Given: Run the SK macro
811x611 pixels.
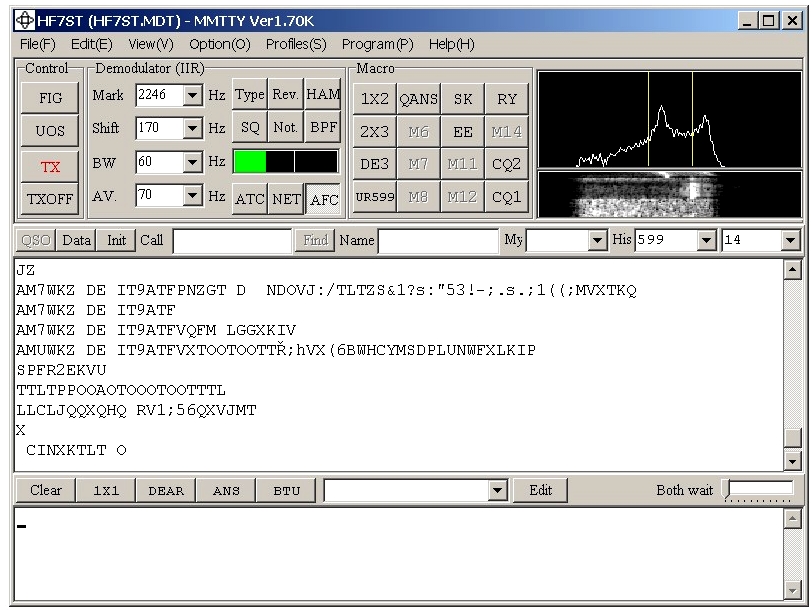Looking at the screenshot, I should point(462,98).
